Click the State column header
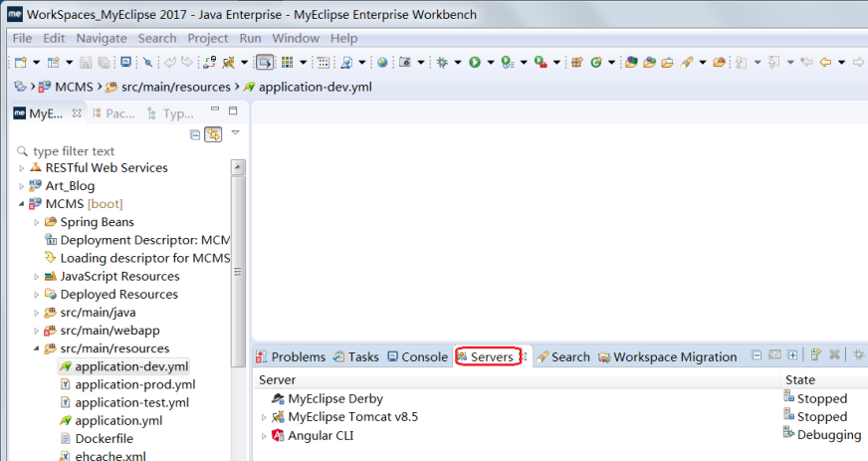 point(800,380)
